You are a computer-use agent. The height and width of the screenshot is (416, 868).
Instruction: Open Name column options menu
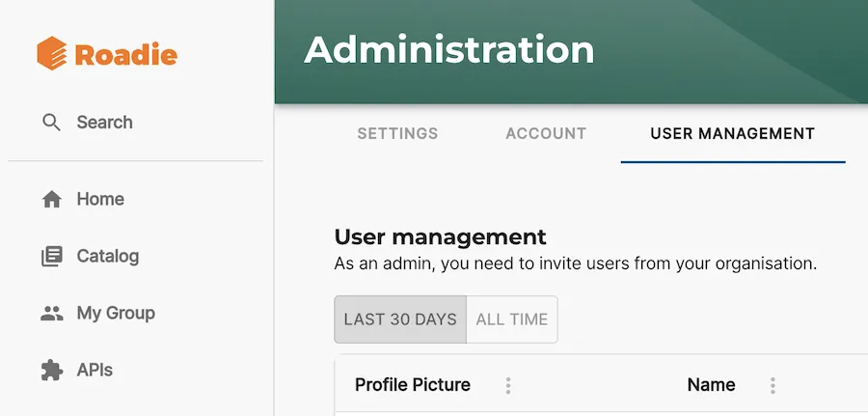click(773, 385)
